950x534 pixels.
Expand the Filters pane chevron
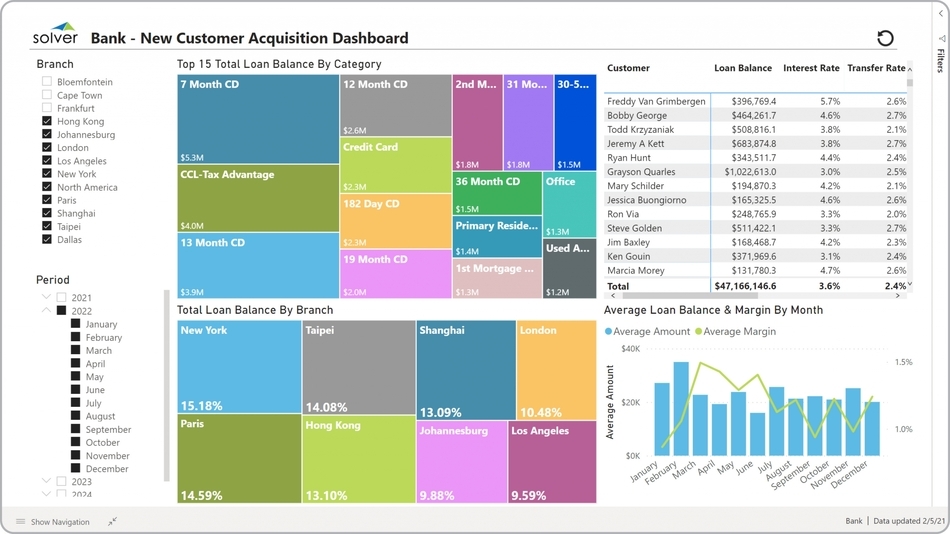[941, 14]
